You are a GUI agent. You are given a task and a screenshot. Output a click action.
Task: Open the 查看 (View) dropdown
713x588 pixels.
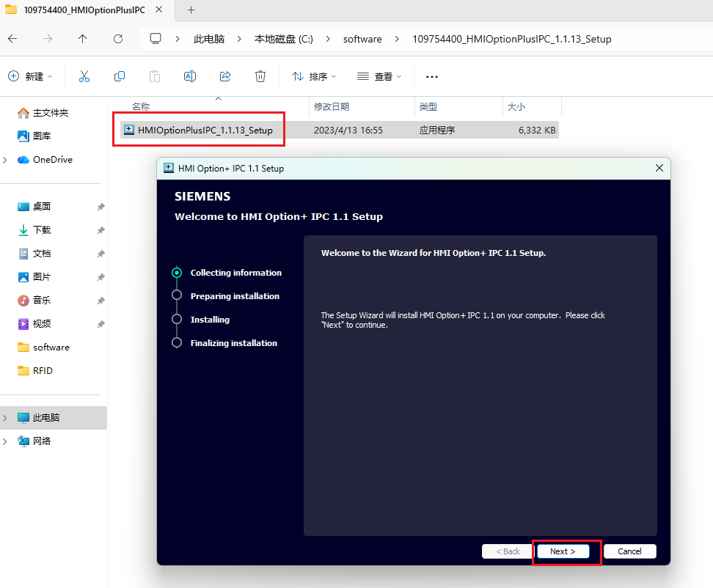tap(379, 76)
